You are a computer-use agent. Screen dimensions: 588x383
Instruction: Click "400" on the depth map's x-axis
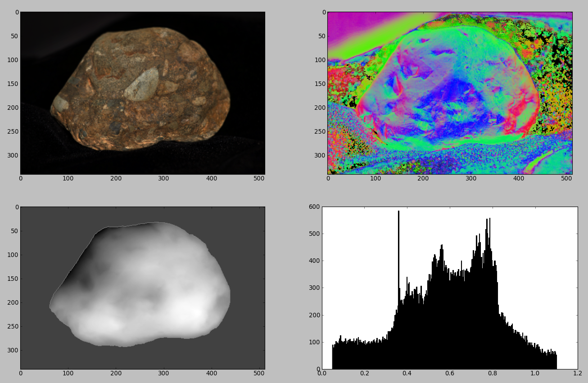212,374
